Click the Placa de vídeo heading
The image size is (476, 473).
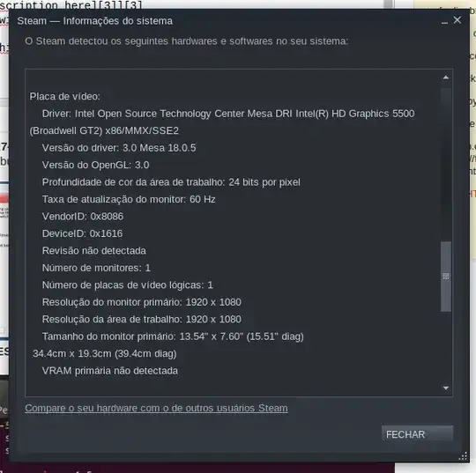click(64, 97)
